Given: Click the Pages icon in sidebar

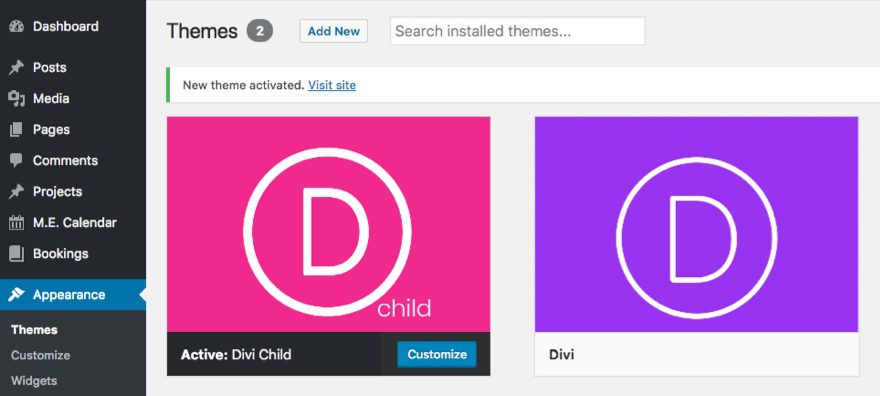Looking at the screenshot, I should [x=17, y=130].
